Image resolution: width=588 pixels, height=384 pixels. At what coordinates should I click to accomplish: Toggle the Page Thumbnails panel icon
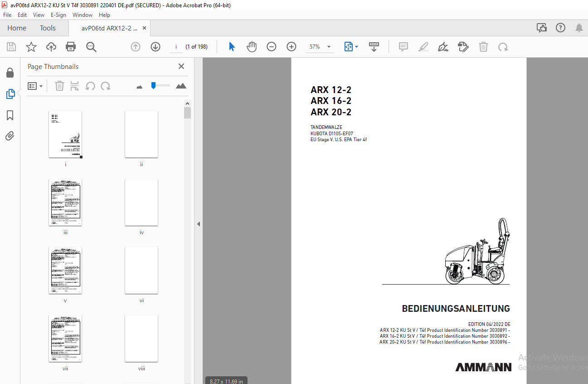[x=10, y=94]
